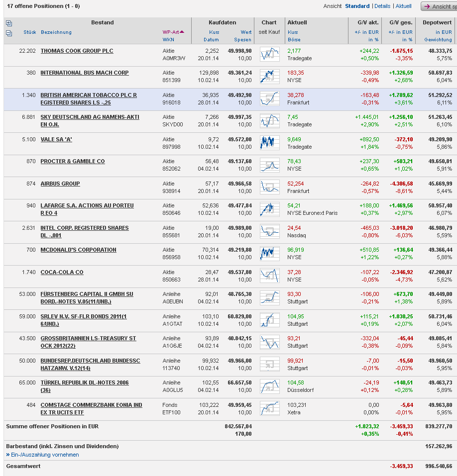Open THOMAS COOK GROUP PLC link
Viewport: 457px width, 476px height.
click(x=77, y=51)
